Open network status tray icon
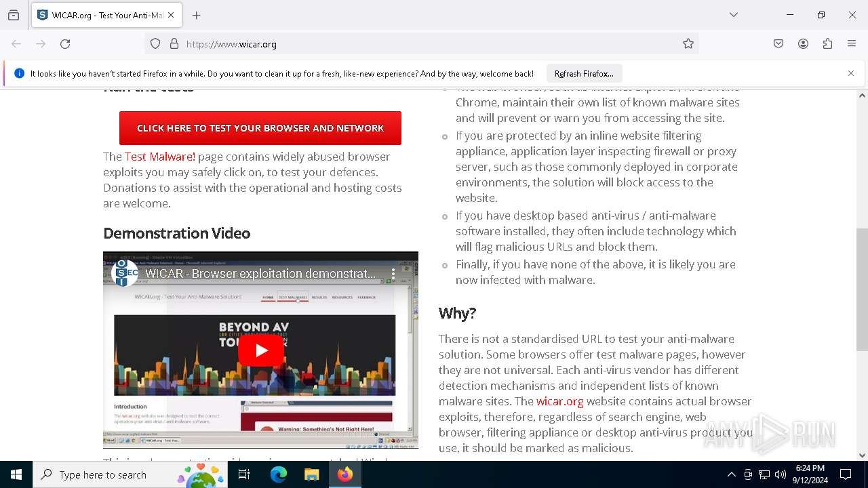868x488 pixels. click(764, 474)
